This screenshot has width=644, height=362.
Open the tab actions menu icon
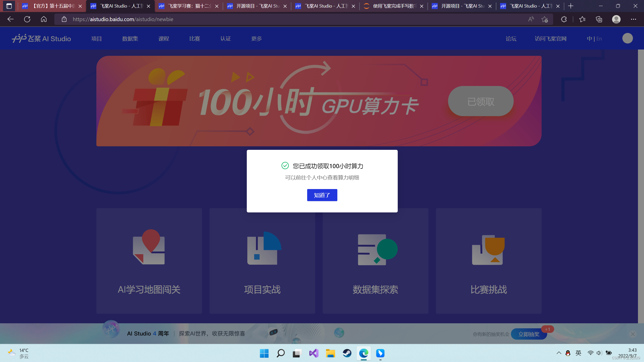[x=9, y=6]
